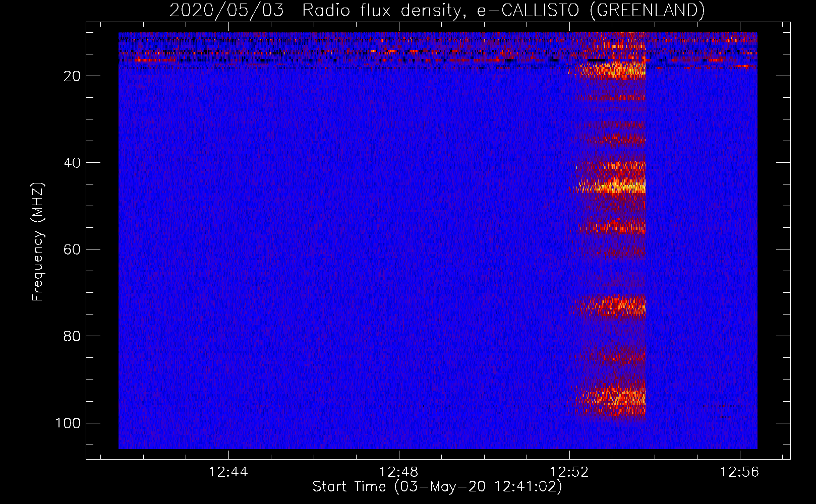Click the bright yellow burst band near 45 MHz
Screen dimensions: 816x504
(610, 185)
